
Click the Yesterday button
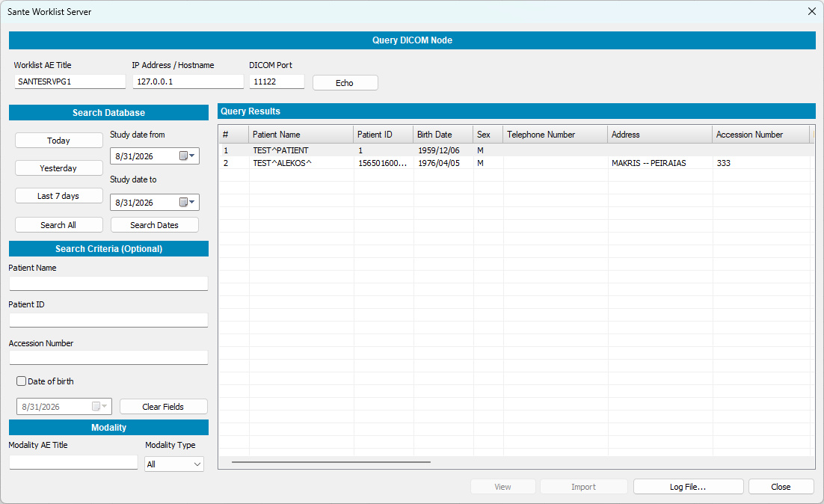tap(59, 168)
